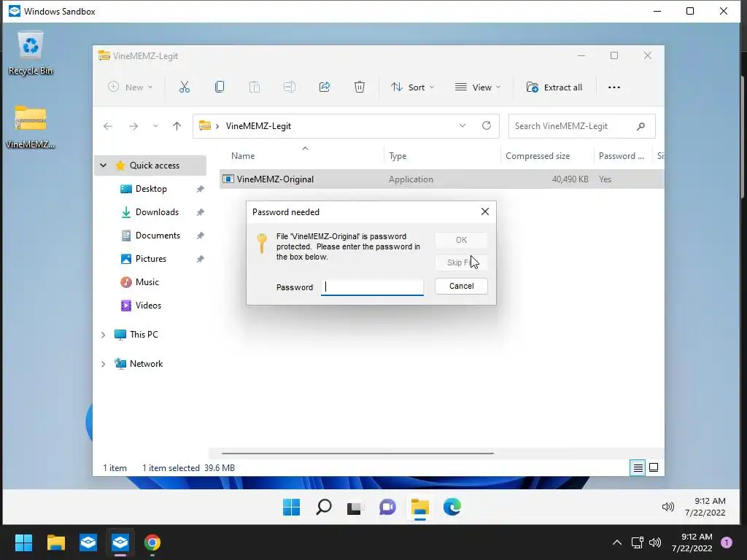The width and height of the screenshot is (747, 560).
Task: Select Pictures in the navigation pane
Action: pyautogui.click(x=150, y=259)
